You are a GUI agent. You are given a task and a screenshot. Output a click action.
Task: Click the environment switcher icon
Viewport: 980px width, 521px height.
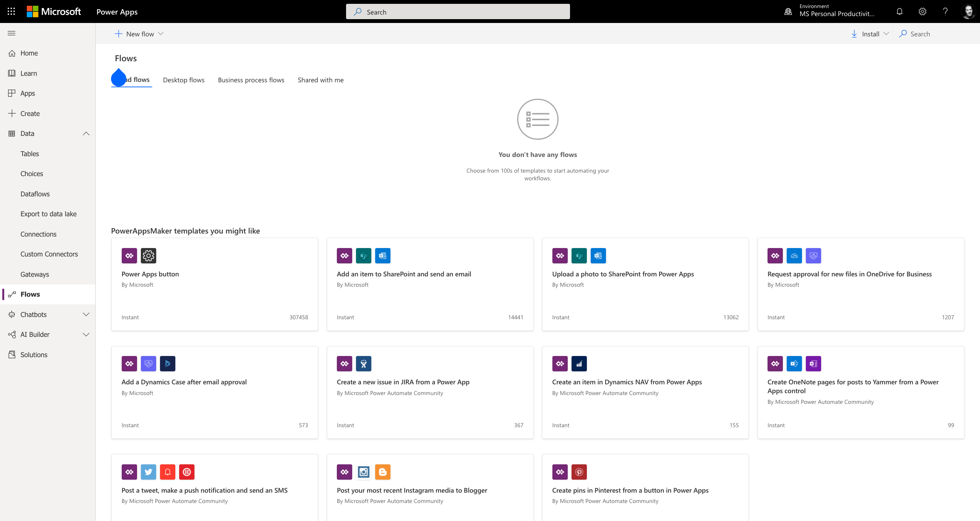pyautogui.click(x=788, y=11)
